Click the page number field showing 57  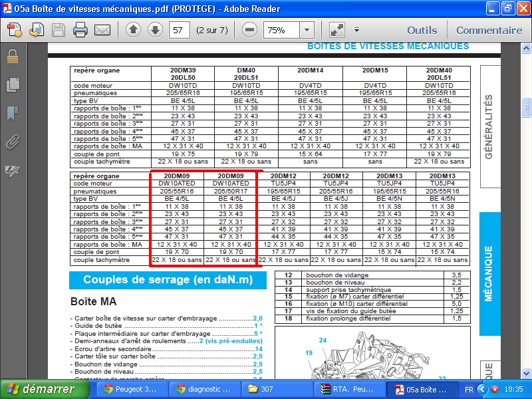tap(179, 30)
